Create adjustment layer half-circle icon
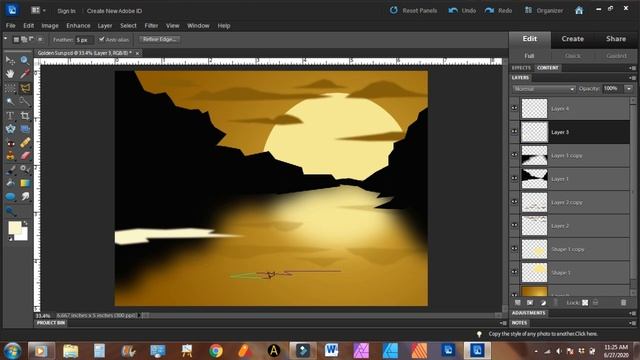This screenshot has width=640, height=360. 543,302
